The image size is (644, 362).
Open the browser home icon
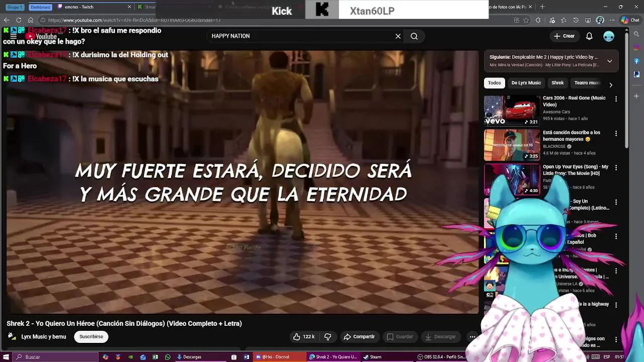coord(31,20)
